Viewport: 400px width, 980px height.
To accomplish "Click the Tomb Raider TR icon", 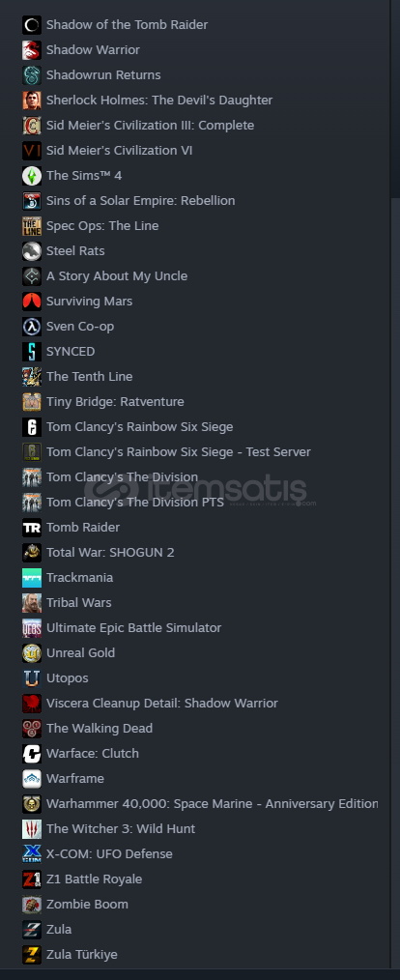I will coord(32,528).
